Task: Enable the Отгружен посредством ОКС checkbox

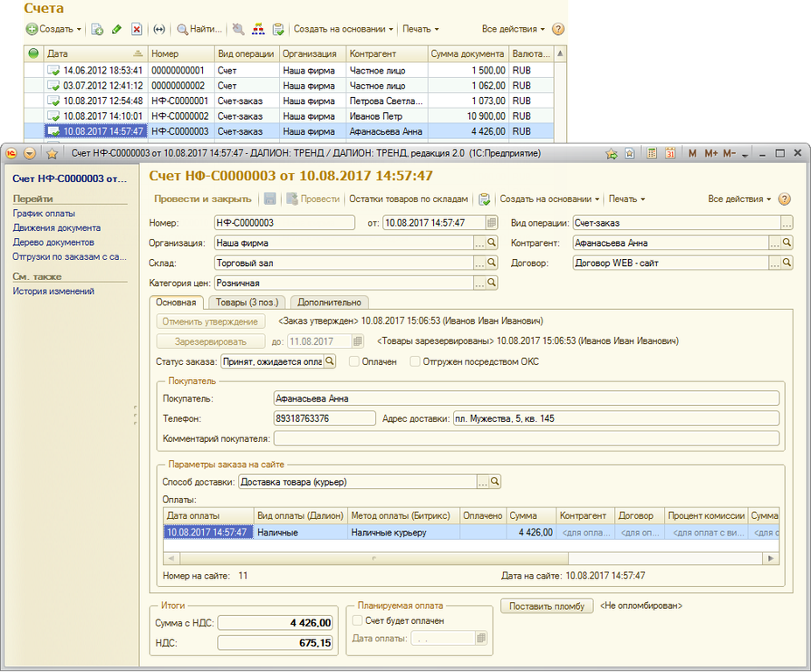Action: tap(416, 360)
